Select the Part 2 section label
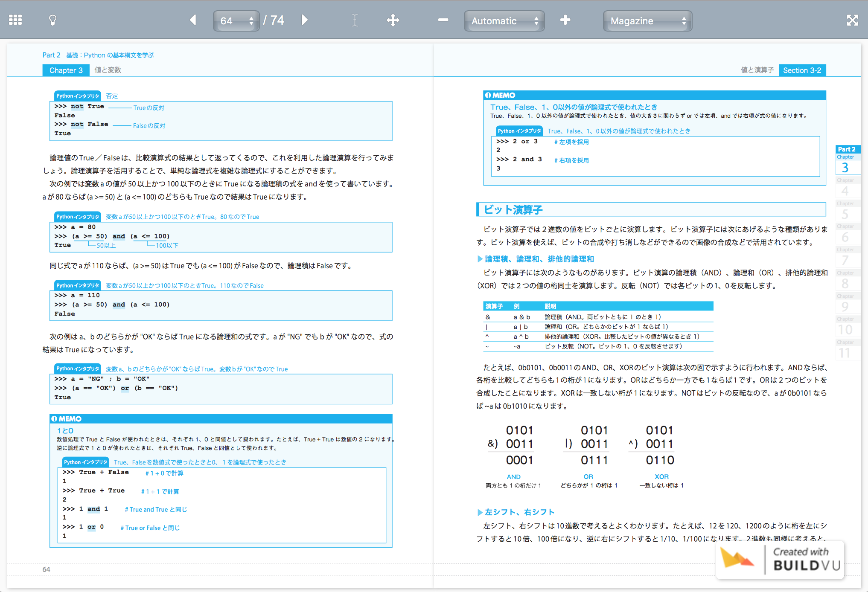Screen dimensions: 868x592 click(x=850, y=150)
